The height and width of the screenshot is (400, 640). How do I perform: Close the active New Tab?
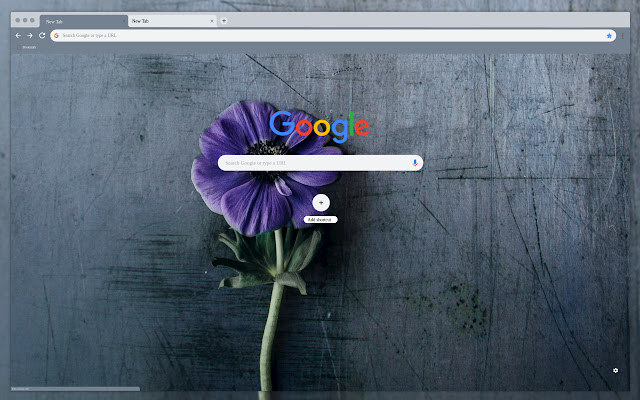[x=212, y=21]
